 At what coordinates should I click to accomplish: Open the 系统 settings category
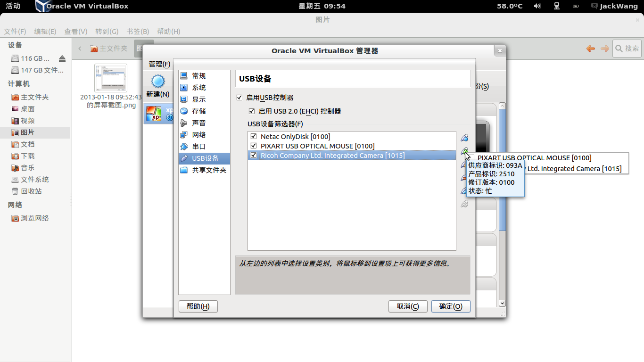[x=204, y=88]
